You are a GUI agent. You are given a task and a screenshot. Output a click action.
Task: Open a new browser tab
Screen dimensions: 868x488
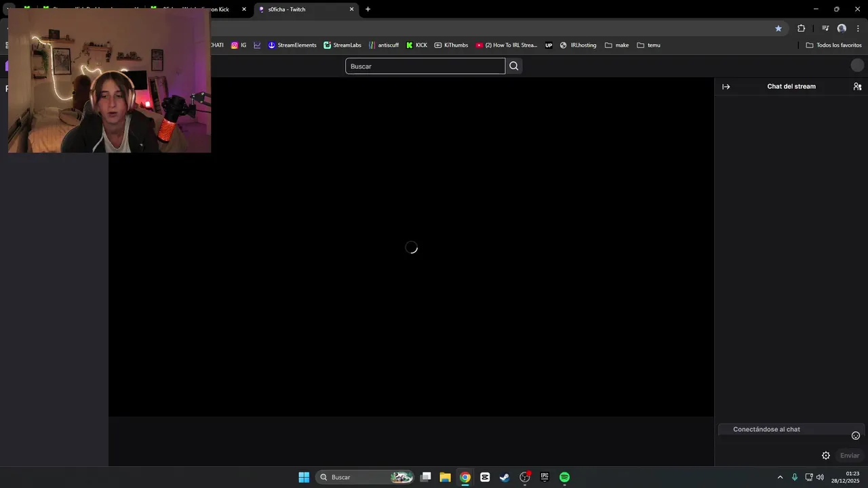point(368,9)
